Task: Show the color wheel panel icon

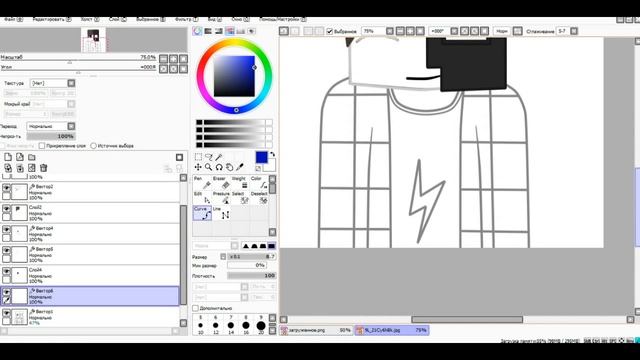Action: (x=198, y=31)
